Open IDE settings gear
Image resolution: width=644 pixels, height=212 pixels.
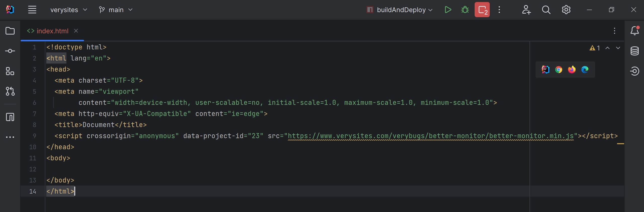pos(566,10)
